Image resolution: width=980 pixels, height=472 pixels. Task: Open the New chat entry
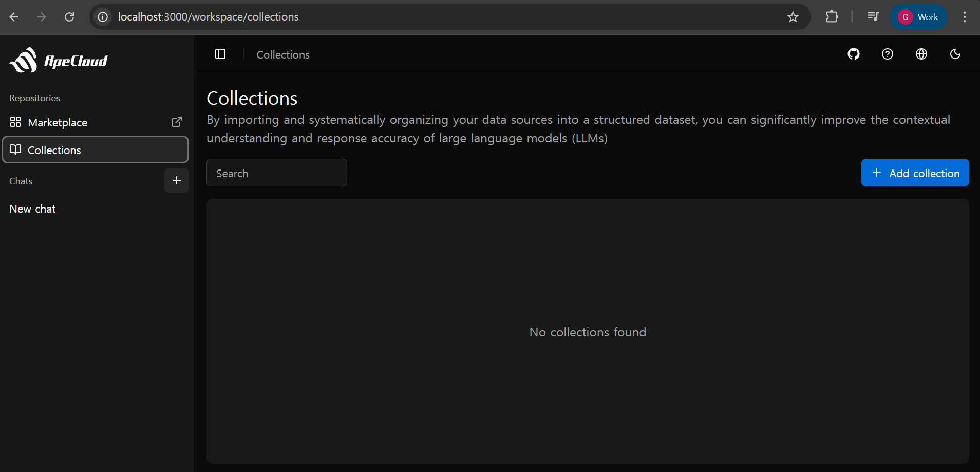32,209
